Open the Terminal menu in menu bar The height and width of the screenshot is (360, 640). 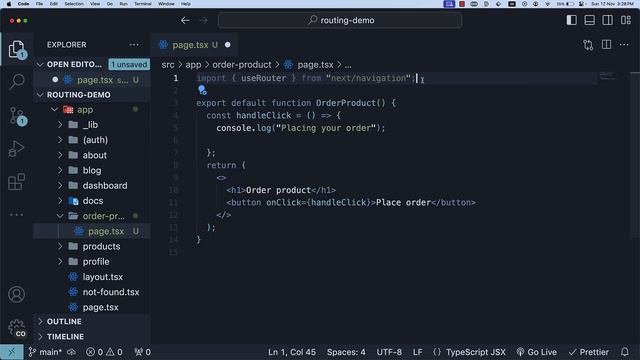tap(142, 4)
